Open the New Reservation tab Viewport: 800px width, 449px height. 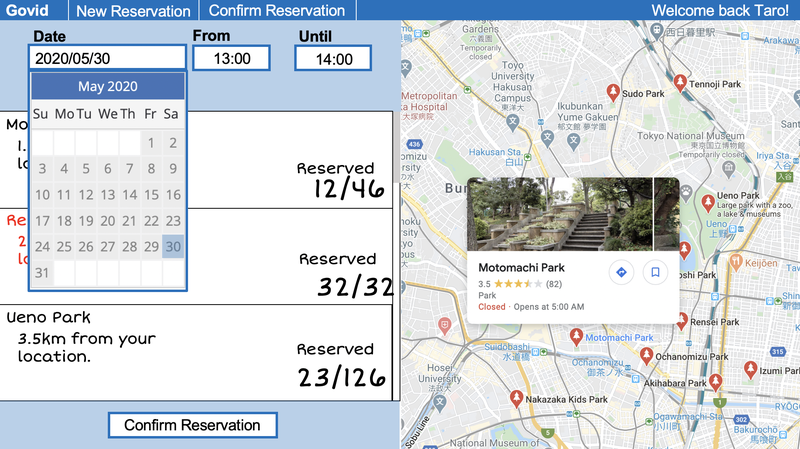[133, 11]
